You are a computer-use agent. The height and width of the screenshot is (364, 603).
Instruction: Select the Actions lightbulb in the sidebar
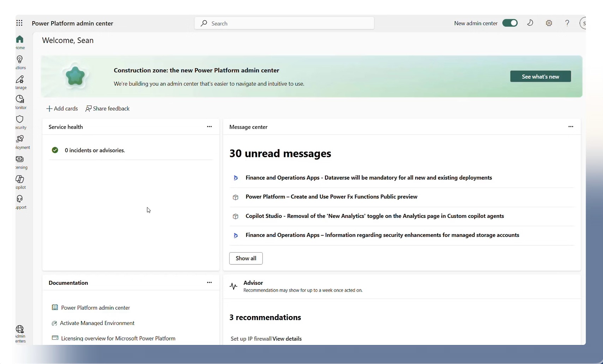click(20, 61)
